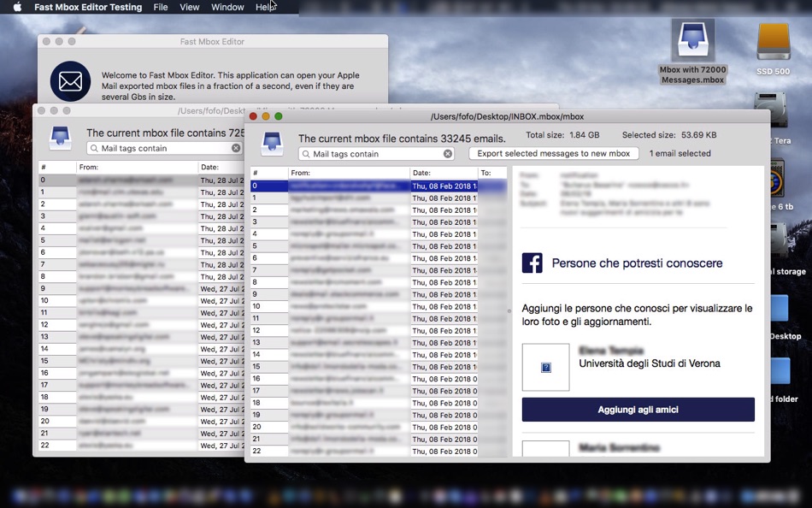The height and width of the screenshot is (508, 812).
Task: Click Aggiungi agli amici button
Action: (x=638, y=410)
